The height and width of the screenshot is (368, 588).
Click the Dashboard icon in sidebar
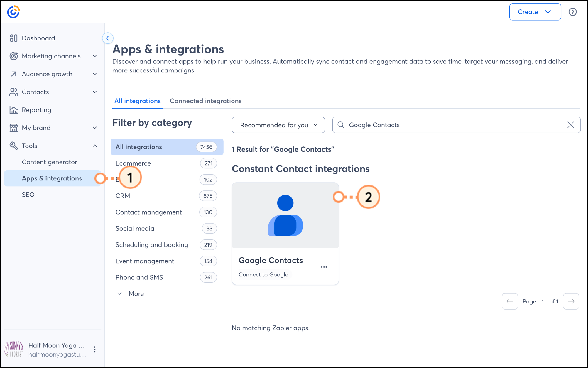[13, 38]
